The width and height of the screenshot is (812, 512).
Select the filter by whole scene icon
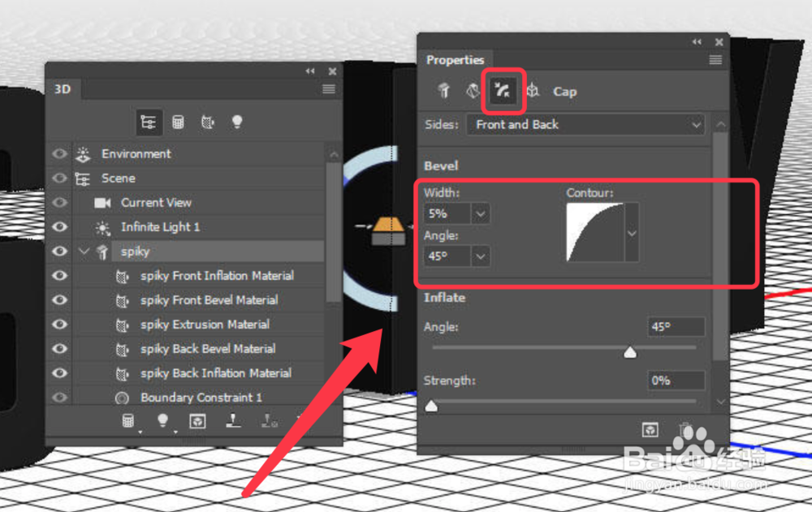(149, 122)
